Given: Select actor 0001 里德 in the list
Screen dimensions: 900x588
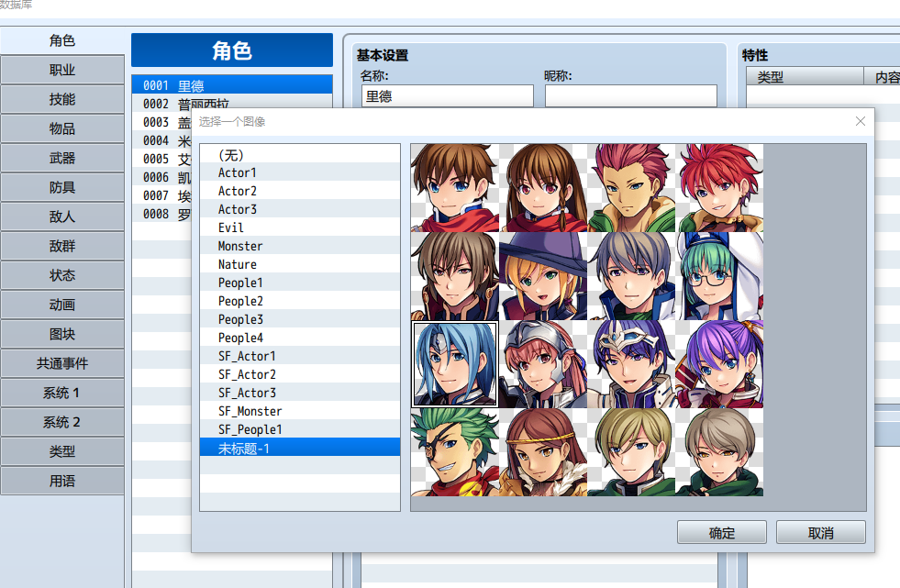Looking at the screenshot, I should click(232, 85).
